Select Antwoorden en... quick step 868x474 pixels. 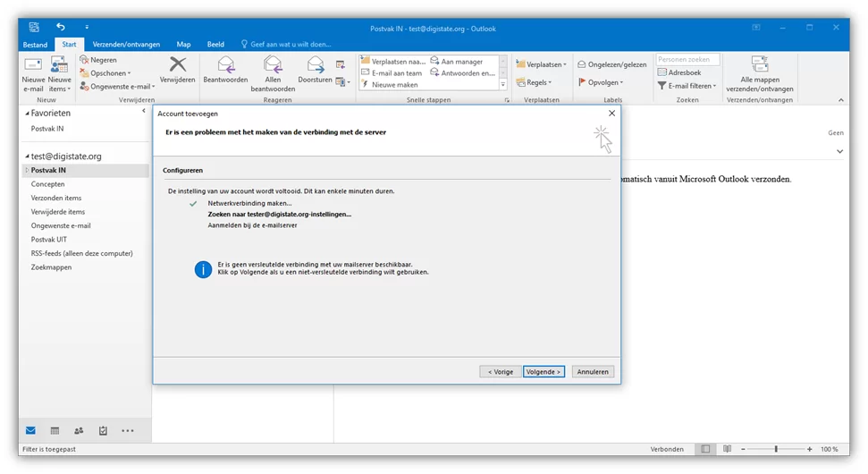click(x=463, y=73)
